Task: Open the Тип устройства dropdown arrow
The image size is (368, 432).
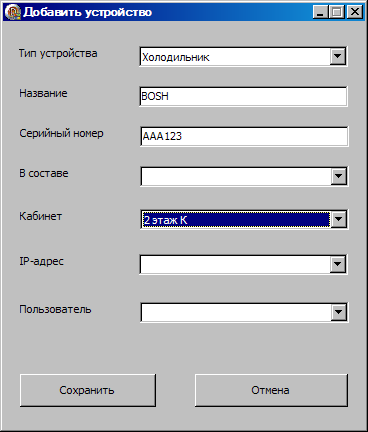Action: point(338,56)
